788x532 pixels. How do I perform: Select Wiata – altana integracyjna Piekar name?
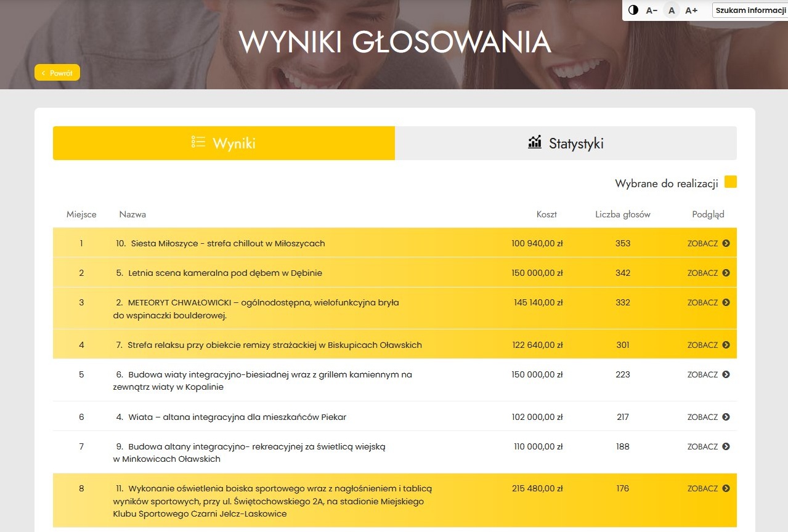point(231,417)
